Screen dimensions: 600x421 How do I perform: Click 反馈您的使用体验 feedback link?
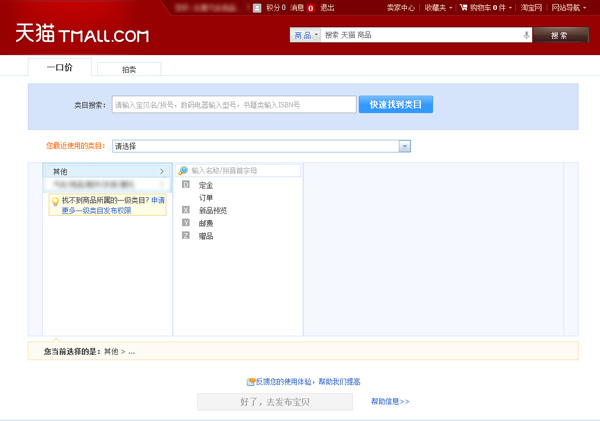(308, 382)
